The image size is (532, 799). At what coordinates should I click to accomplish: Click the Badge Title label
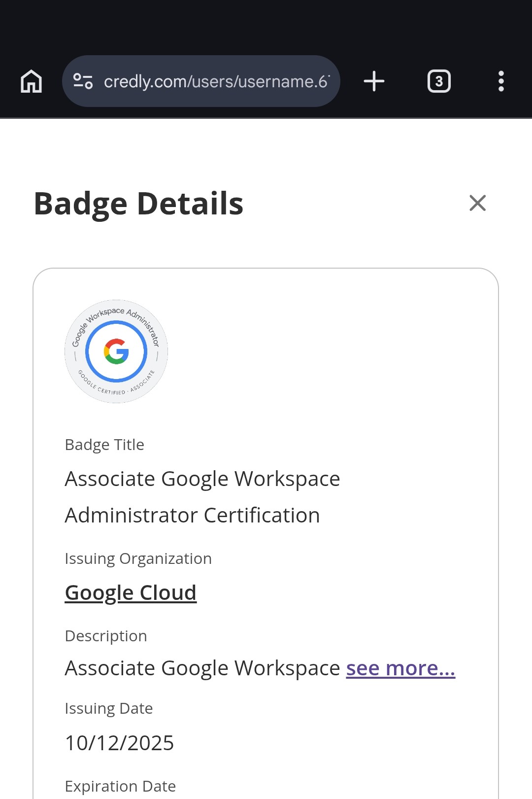click(104, 445)
